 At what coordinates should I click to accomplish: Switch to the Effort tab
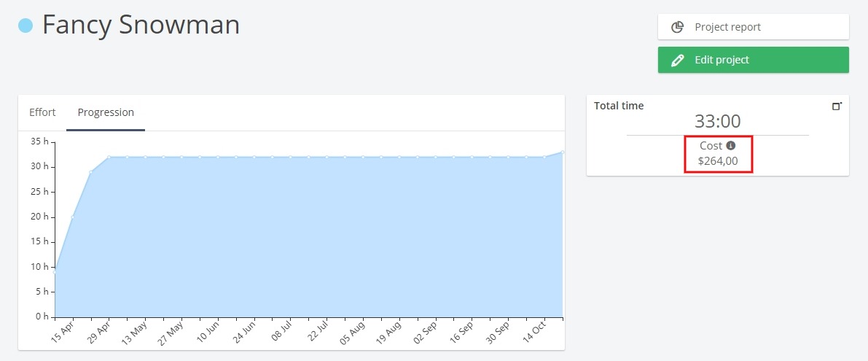(42, 112)
